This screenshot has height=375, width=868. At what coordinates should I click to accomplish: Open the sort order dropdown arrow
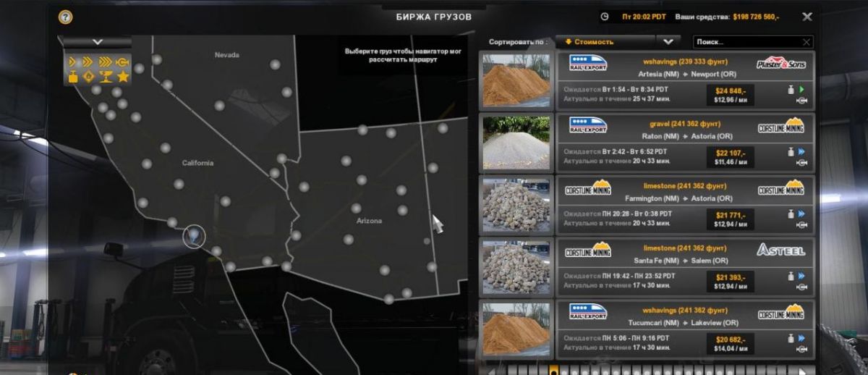668,42
